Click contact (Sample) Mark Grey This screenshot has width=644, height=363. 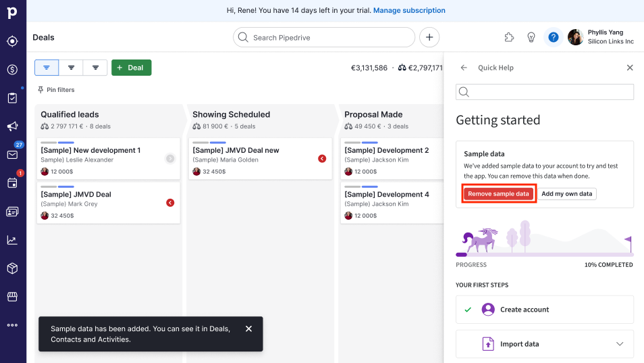[x=69, y=204]
